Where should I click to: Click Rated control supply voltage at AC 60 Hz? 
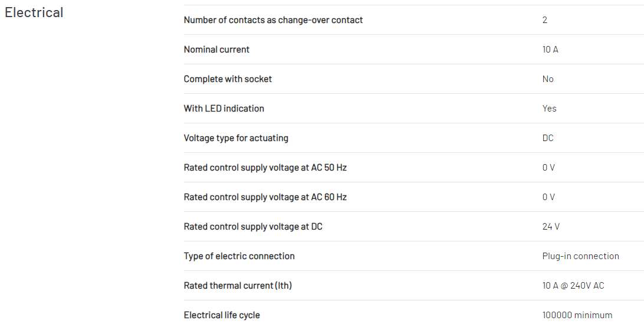(265, 197)
